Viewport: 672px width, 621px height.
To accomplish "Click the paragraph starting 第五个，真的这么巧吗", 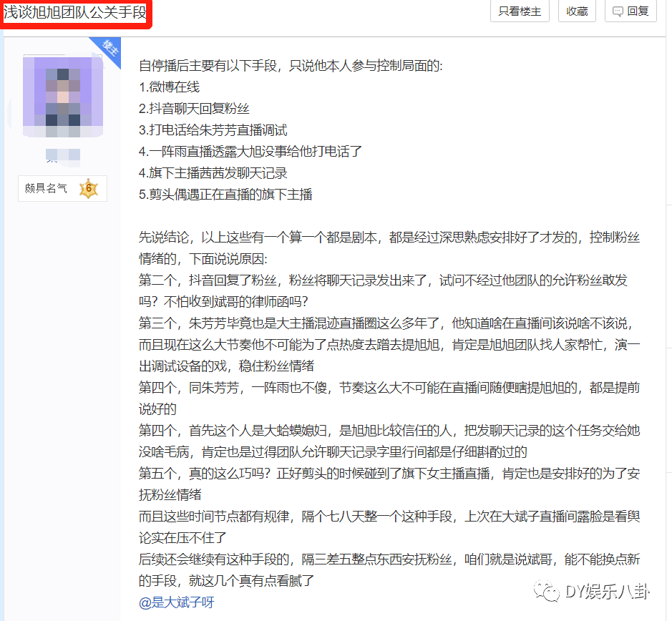I will [x=389, y=484].
